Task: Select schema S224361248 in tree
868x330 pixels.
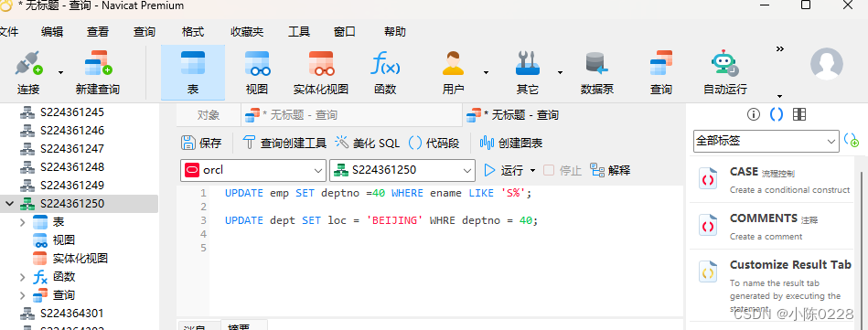Action: (72, 167)
